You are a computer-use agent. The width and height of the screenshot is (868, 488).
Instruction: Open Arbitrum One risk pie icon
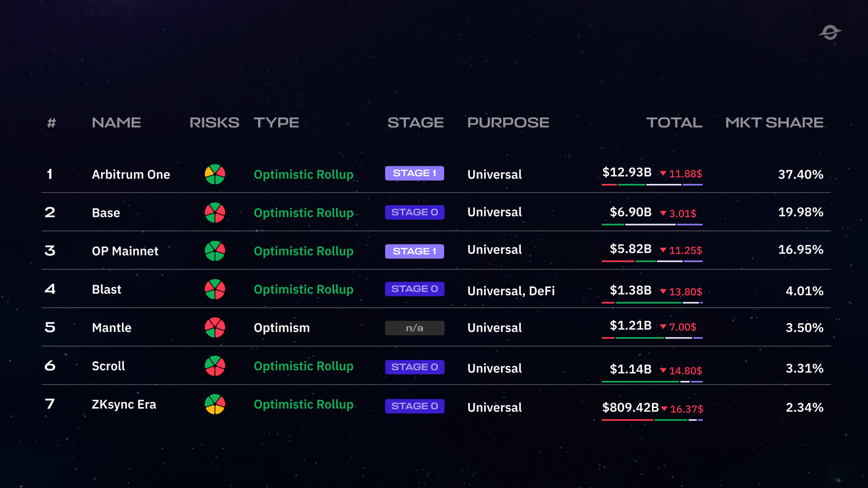(x=215, y=174)
